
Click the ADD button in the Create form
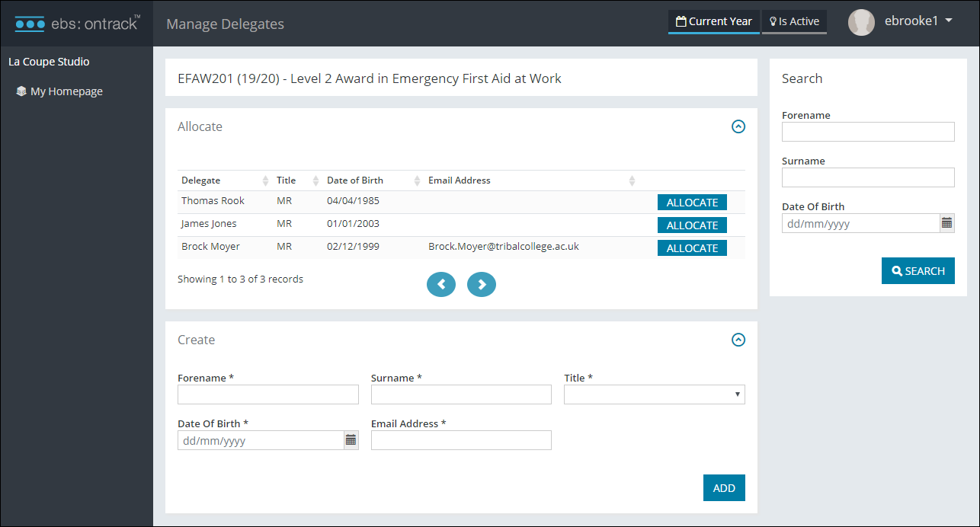coord(723,487)
